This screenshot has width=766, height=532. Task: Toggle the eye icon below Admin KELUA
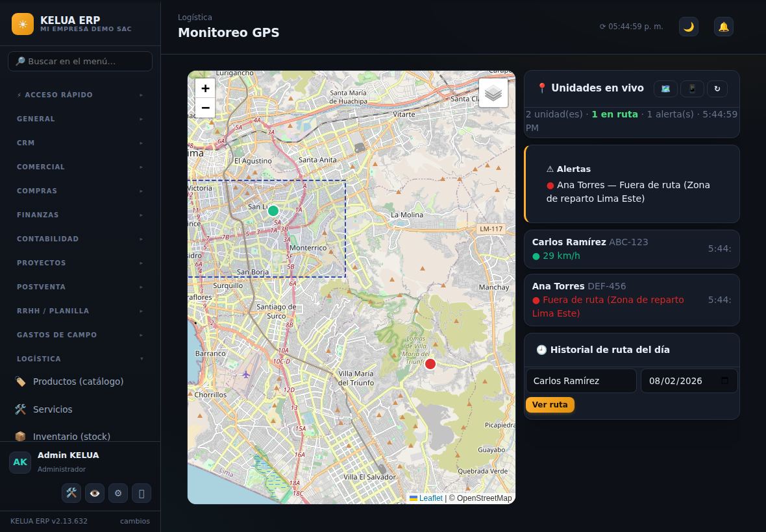click(x=95, y=493)
